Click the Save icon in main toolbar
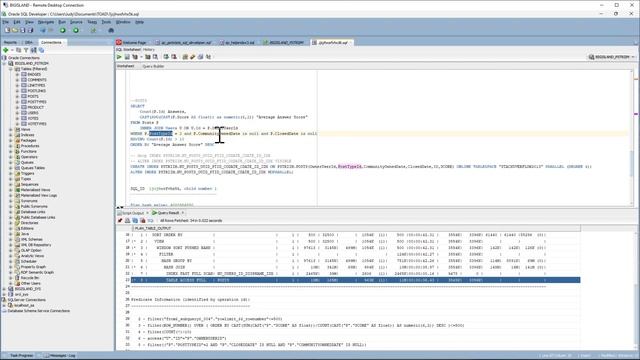Screen dimensions: 640x360 tap(23, 30)
